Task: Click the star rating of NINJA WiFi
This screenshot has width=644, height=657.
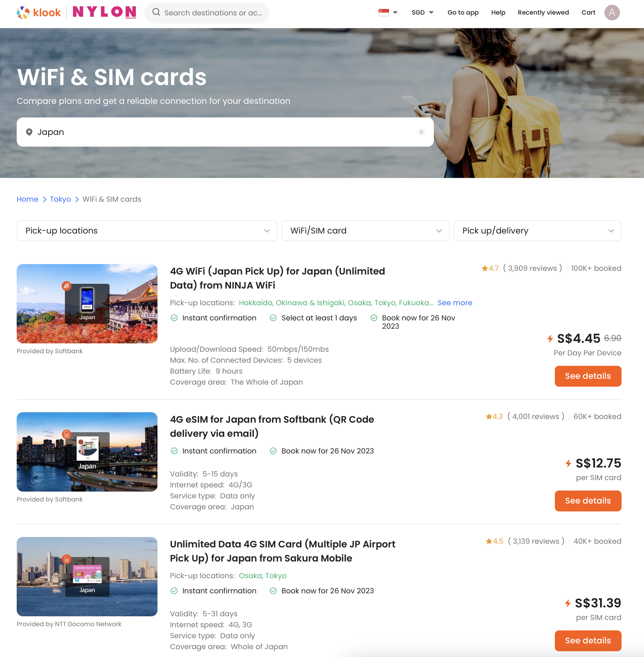Action: coord(490,268)
